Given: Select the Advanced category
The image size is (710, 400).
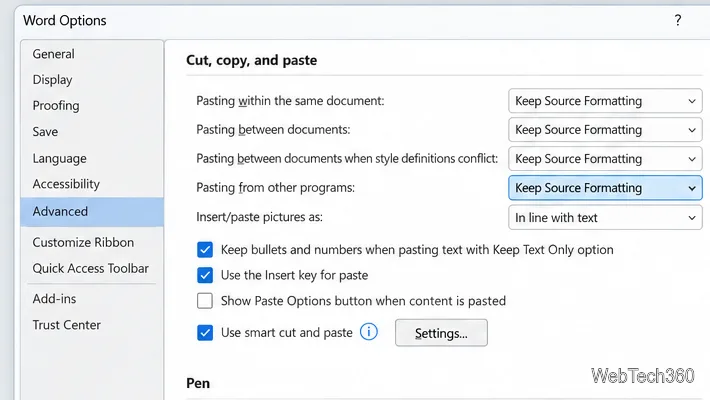Looking at the screenshot, I should [92, 212].
